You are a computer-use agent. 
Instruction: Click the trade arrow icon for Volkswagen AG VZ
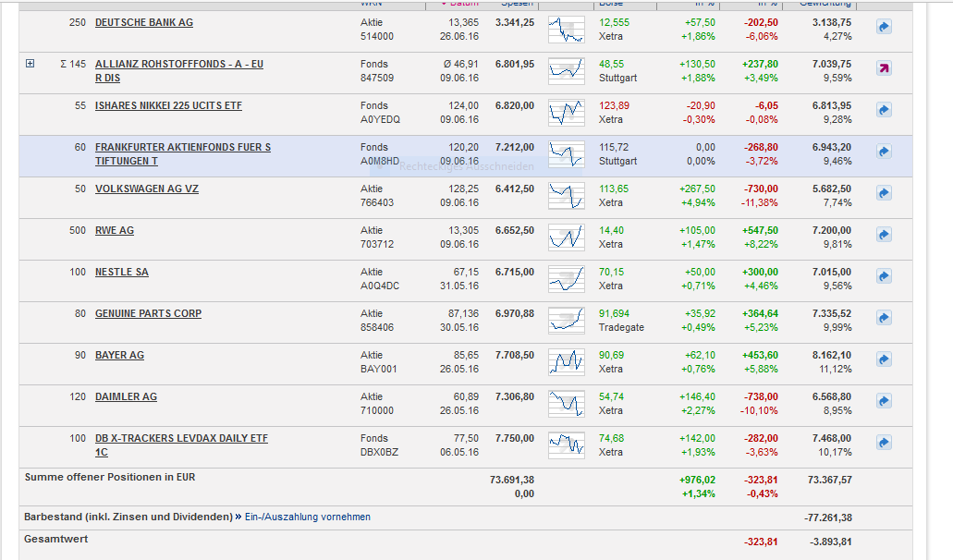[884, 193]
